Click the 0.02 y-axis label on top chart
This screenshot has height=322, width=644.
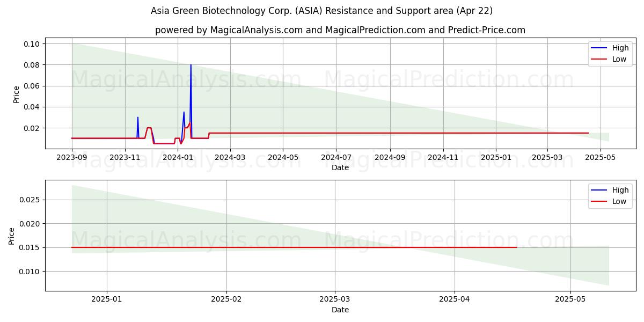tap(32, 128)
